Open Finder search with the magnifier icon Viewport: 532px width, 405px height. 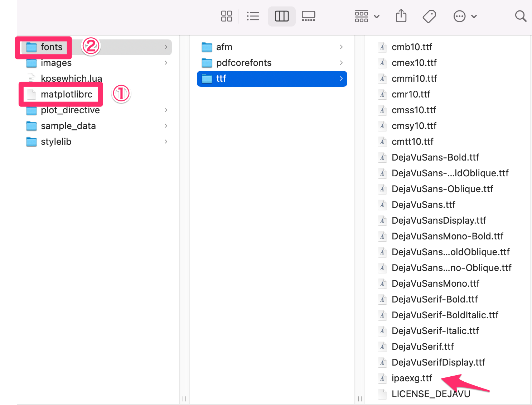pos(520,16)
